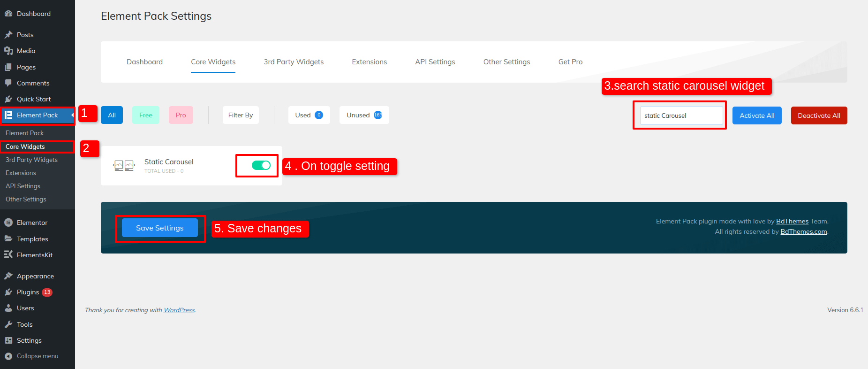Image resolution: width=868 pixels, height=369 pixels.
Task: Click the Comments bubble icon
Action: (8, 83)
